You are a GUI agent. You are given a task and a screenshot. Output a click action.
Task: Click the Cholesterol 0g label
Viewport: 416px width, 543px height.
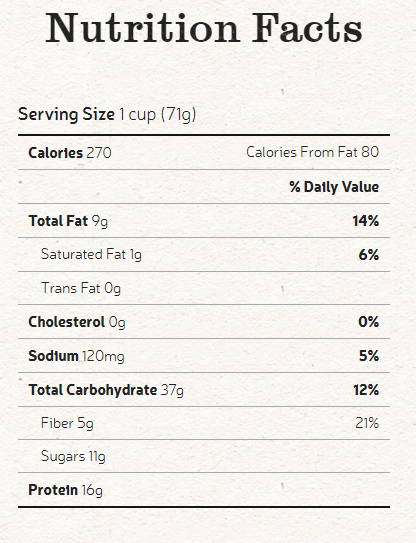point(77,322)
